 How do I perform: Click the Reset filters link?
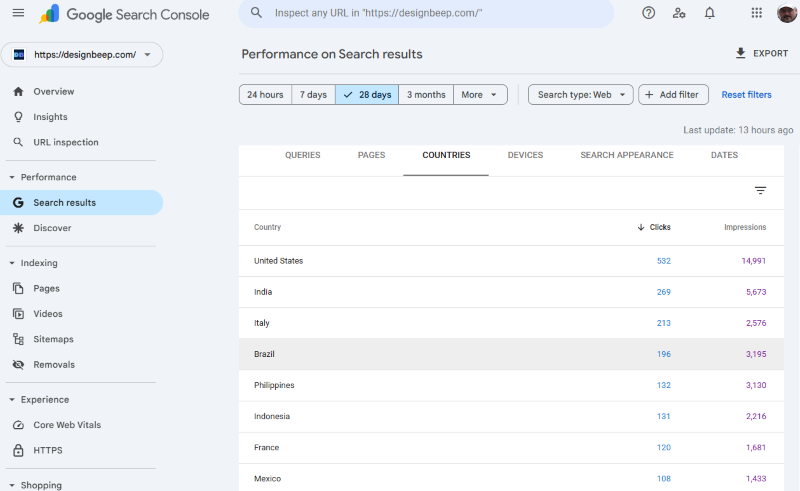(x=746, y=95)
